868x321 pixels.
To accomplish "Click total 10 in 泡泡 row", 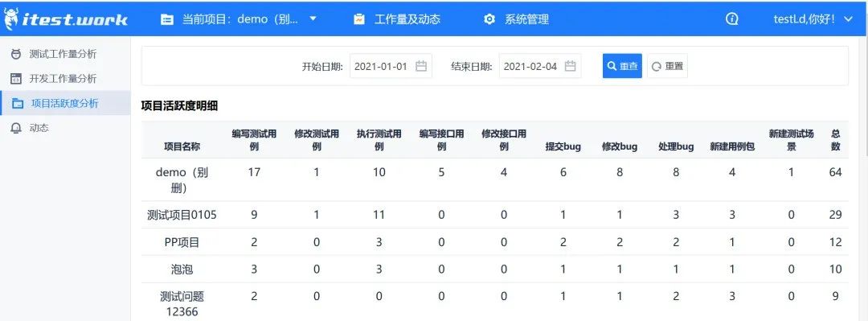I will (836, 270).
